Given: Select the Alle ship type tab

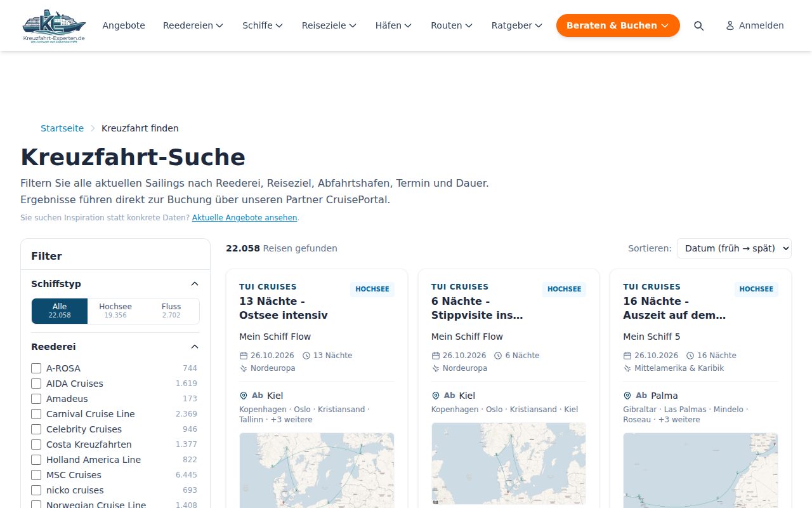Looking at the screenshot, I should pos(60,311).
